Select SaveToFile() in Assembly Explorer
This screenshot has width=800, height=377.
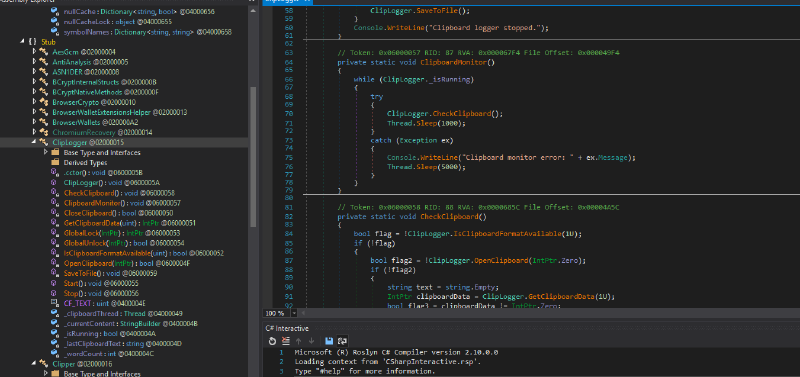point(110,273)
